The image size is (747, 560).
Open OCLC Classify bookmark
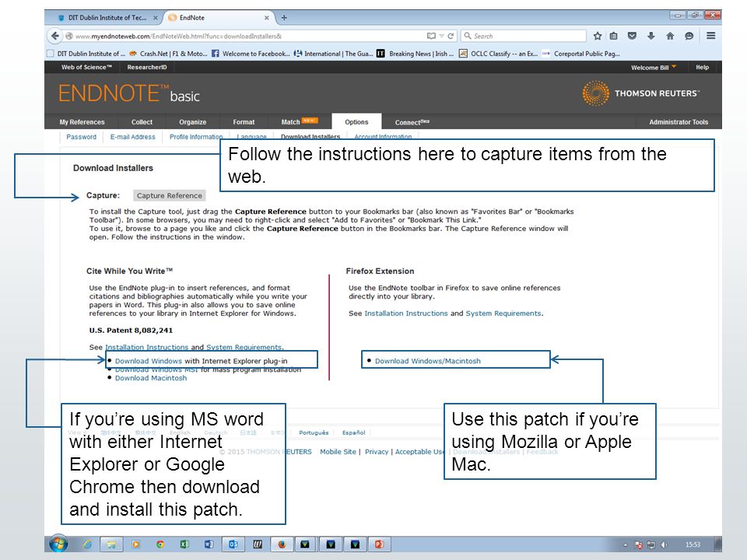(498, 54)
